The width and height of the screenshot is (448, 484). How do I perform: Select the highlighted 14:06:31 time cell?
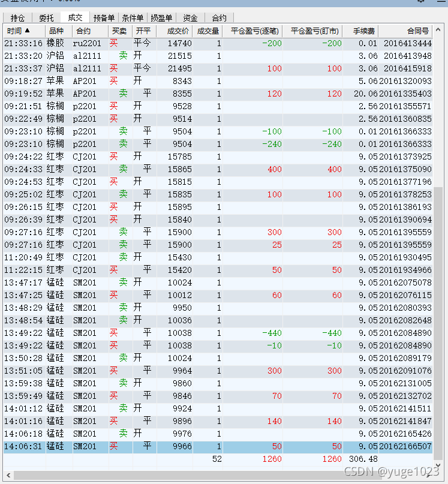point(23,447)
